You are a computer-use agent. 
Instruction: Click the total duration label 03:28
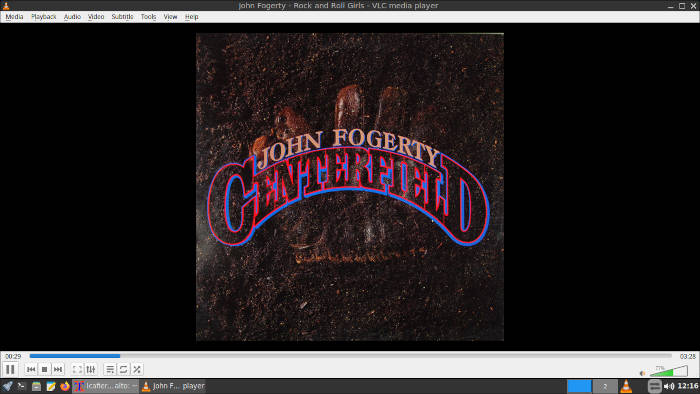(x=687, y=356)
